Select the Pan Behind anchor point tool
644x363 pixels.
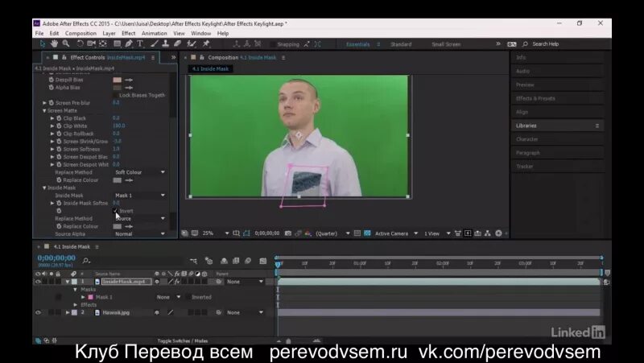(103, 43)
